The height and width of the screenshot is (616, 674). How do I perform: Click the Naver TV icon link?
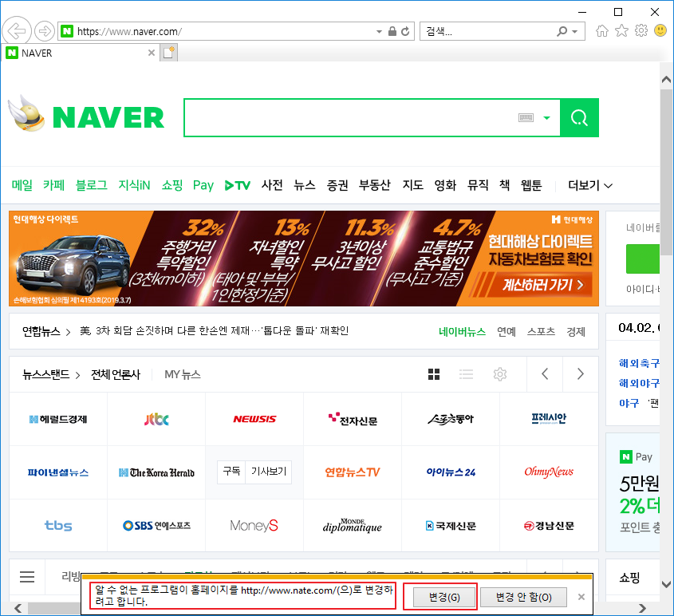[237, 185]
